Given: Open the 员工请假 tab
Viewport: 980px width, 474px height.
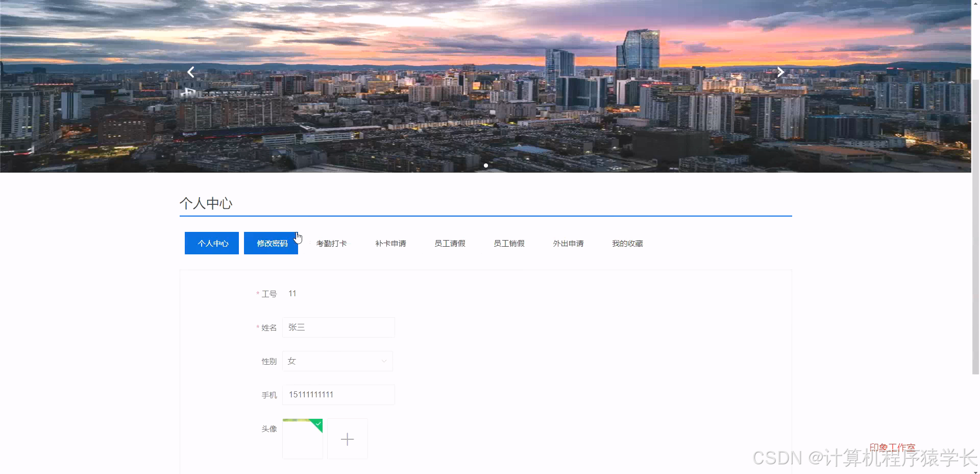Looking at the screenshot, I should point(450,243).
